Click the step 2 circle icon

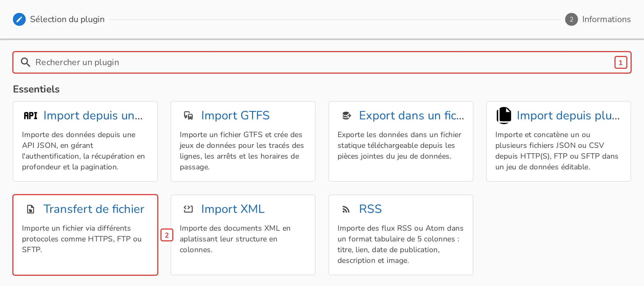tap(572, 19)
